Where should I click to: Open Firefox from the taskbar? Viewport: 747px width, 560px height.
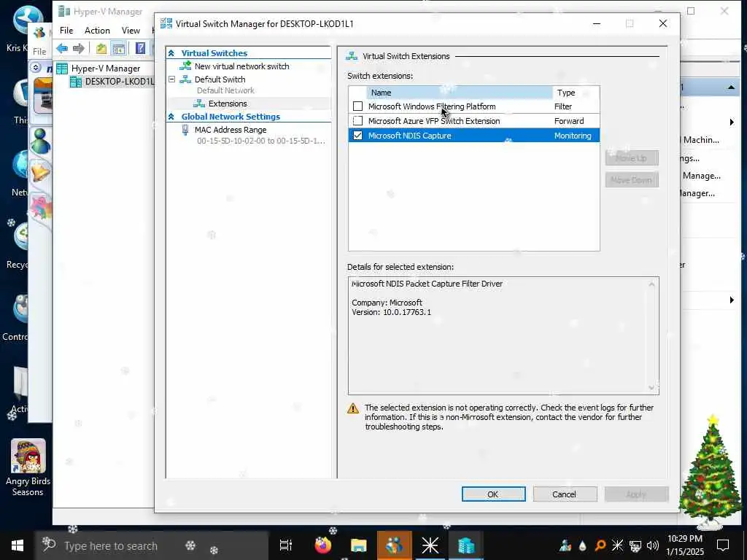click(x=323, y=545)
